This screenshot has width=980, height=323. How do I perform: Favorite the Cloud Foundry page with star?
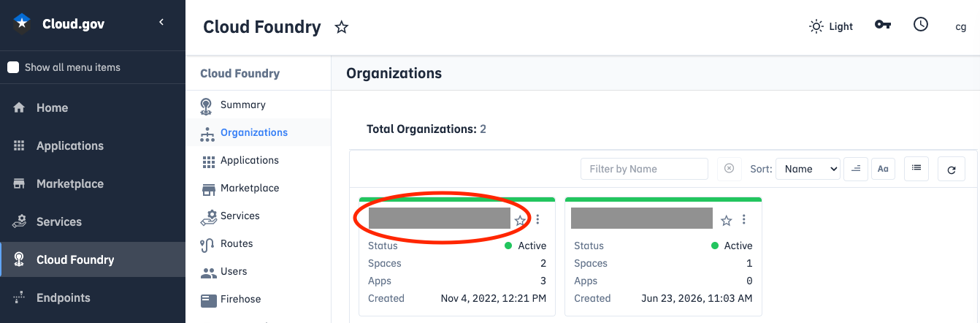tap(341, 27)
